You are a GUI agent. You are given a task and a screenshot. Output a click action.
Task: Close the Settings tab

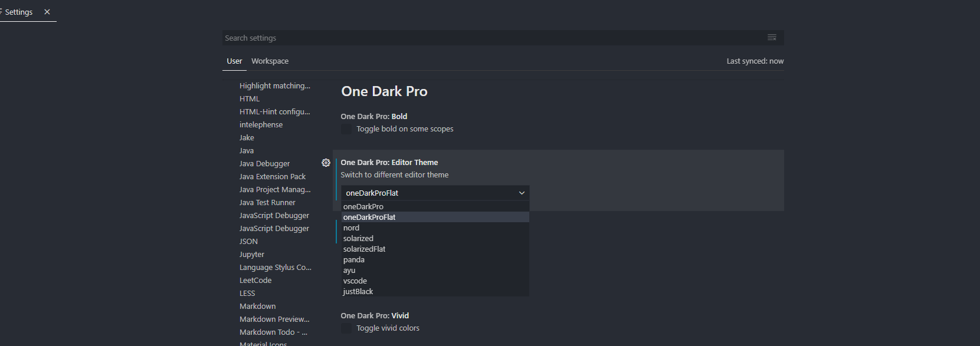pos(47,12)
